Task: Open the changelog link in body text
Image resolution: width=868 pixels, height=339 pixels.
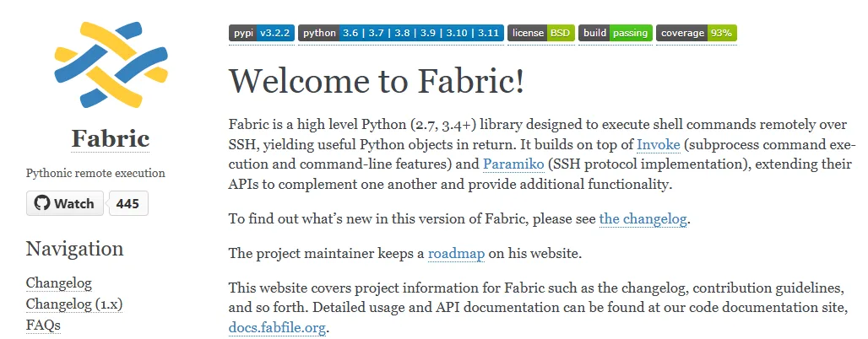Action: (643, 219)
